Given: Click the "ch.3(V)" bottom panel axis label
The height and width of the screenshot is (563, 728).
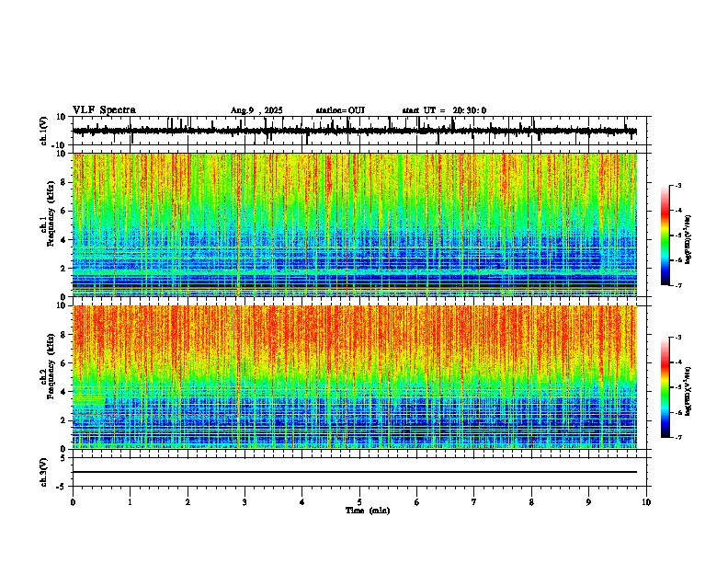Looking at the screenshot, I should (x=43, y=472).
